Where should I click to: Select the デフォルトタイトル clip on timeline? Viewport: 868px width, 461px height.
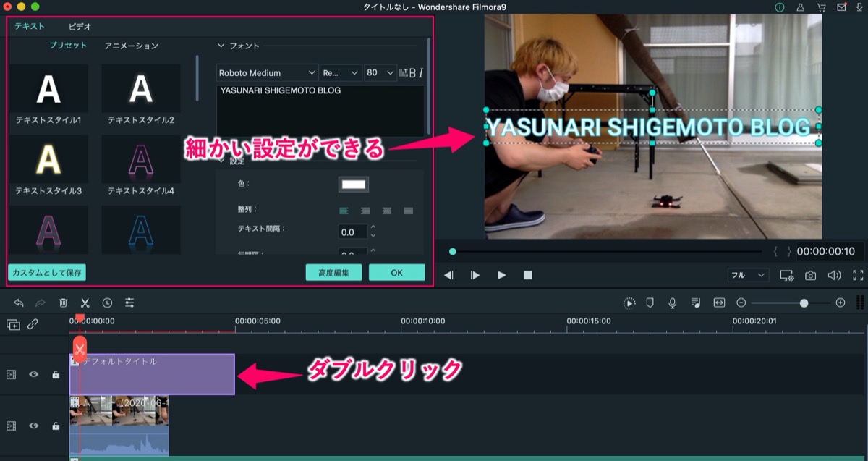point(152,374)
